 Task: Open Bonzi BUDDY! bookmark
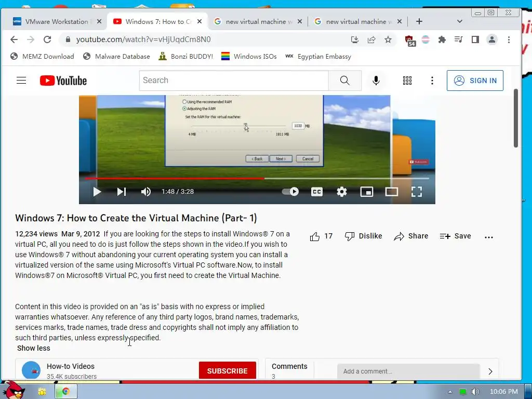point(186,56)
